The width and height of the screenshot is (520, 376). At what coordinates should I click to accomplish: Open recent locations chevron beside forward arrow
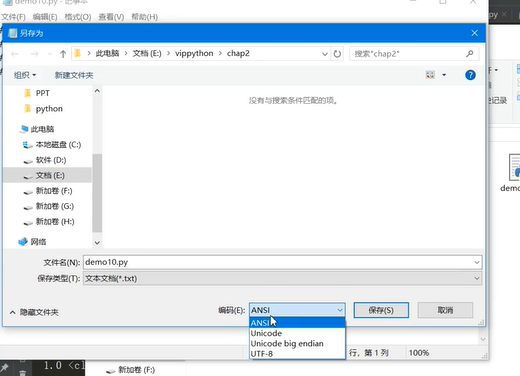coord(50,54)
